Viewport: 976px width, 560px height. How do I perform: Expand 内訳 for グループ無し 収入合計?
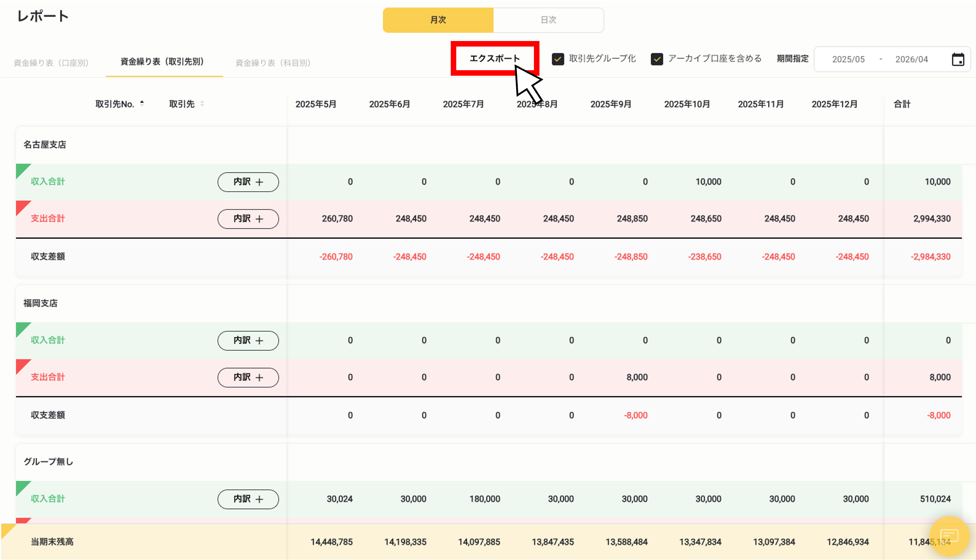click(248, 499)
